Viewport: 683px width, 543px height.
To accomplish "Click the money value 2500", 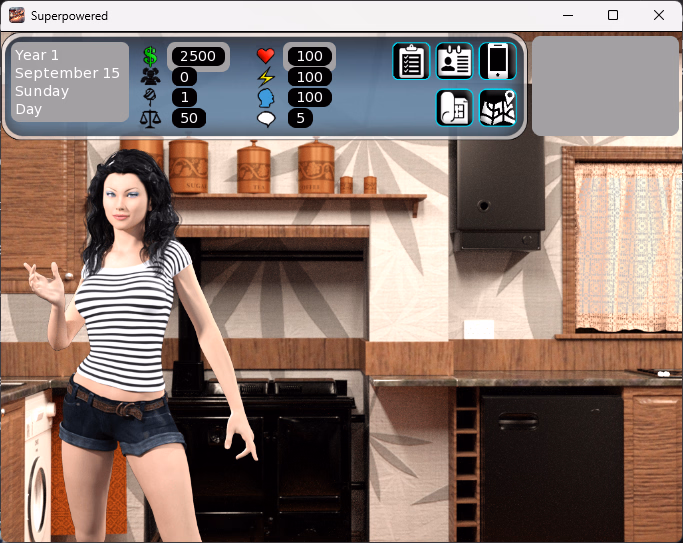I will pyautogui.click(x=197, y=56).
